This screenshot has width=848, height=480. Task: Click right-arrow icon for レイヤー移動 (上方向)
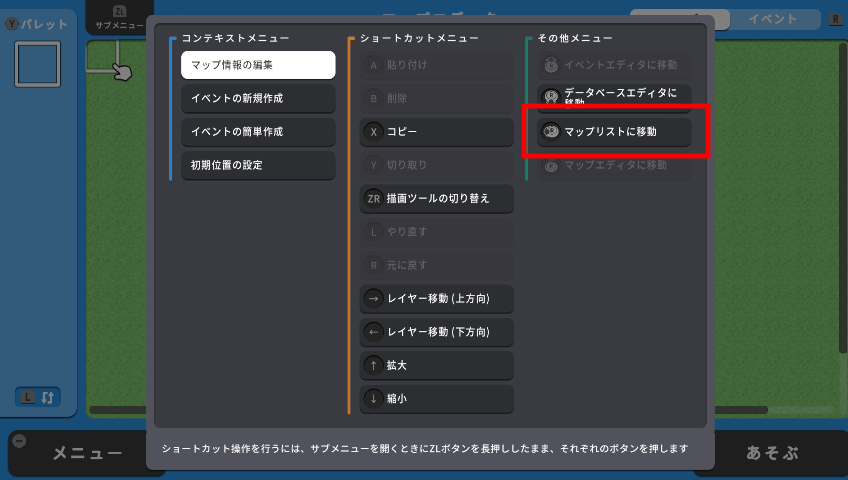[373, 299]
